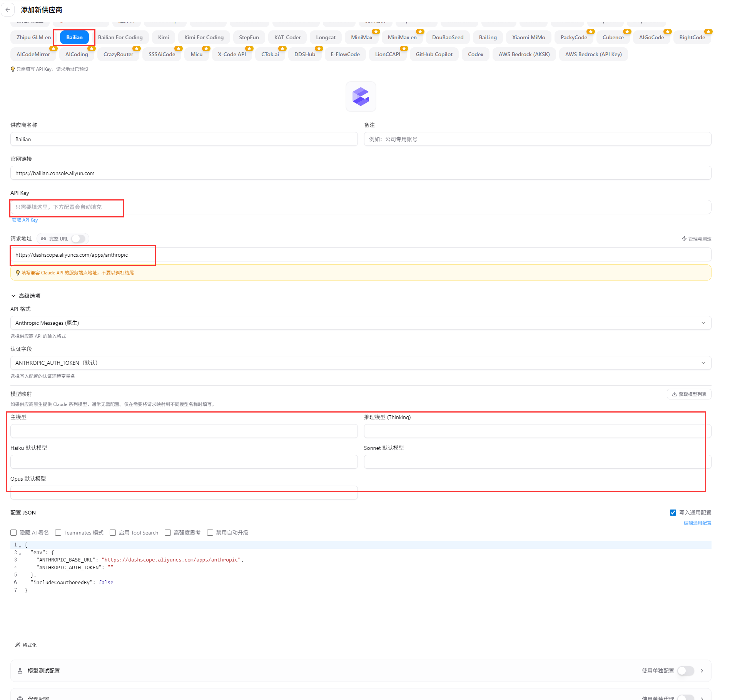Pick the PackyCode provider preset
The image size is (730, 700).
tap(574, 37)
